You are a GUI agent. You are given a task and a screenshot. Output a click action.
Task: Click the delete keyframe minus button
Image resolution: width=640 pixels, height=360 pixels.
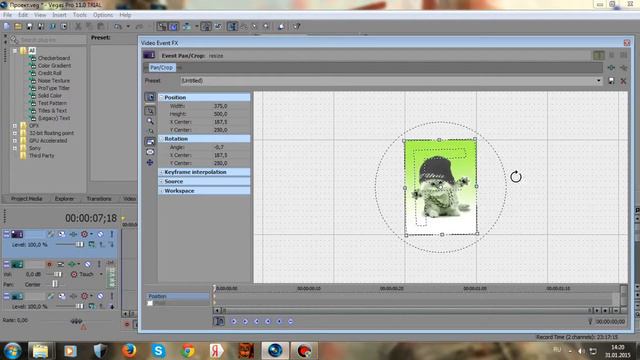tap(290, 321)
